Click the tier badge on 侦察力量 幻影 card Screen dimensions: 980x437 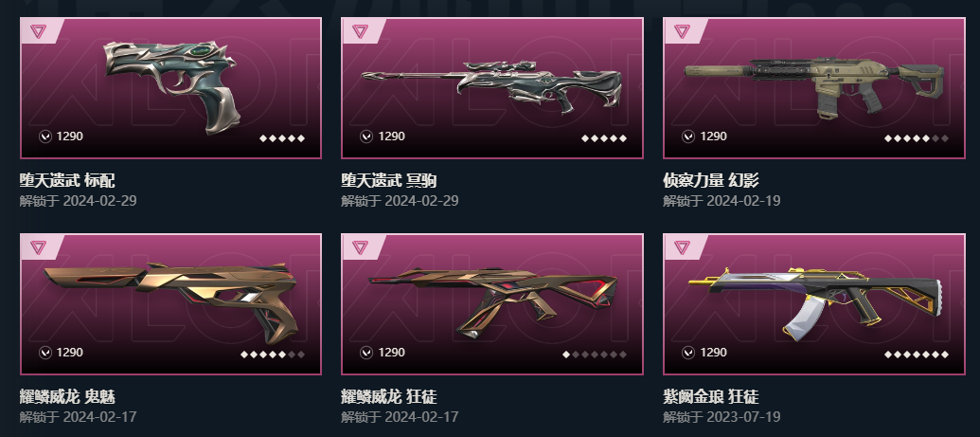682,31
